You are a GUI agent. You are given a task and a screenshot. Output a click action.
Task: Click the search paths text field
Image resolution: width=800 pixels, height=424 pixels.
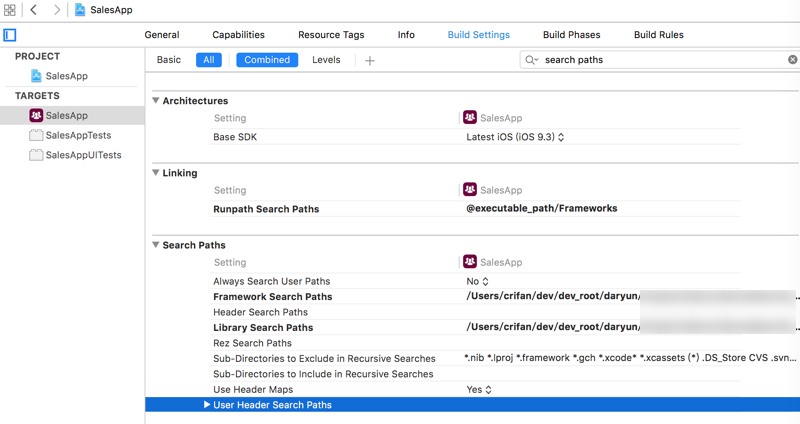coord(660,60)
